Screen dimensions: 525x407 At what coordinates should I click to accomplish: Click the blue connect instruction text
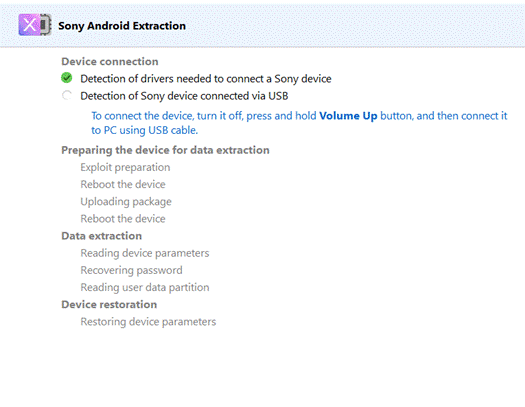point(299,123)
